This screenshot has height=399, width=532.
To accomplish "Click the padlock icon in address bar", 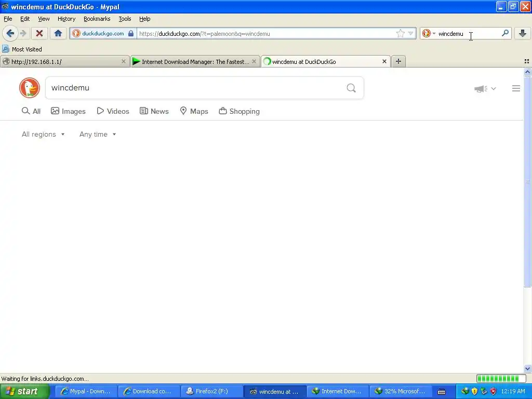I will point(130,33).
